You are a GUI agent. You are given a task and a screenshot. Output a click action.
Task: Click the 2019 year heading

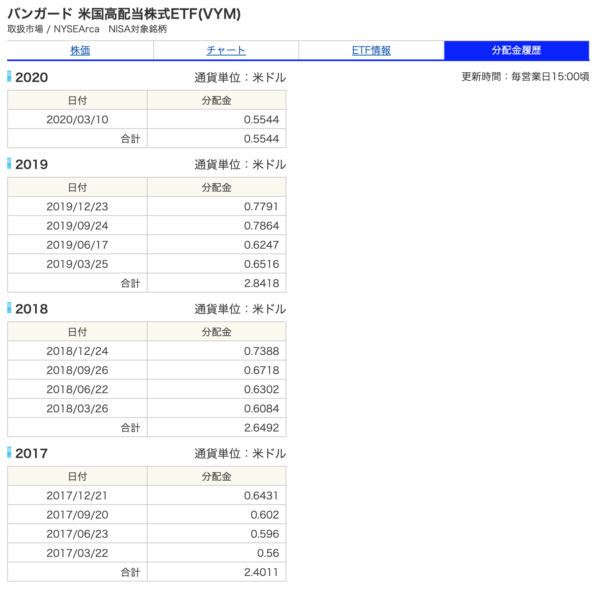[31, 165]
